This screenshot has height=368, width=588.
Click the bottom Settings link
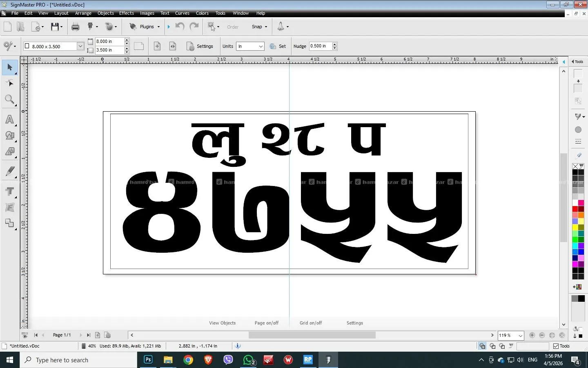[x=355, y=323]
